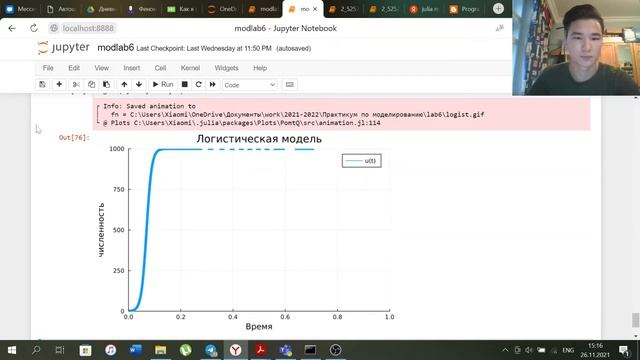Open the Widgets menu
640x360 pixels.
227,68
